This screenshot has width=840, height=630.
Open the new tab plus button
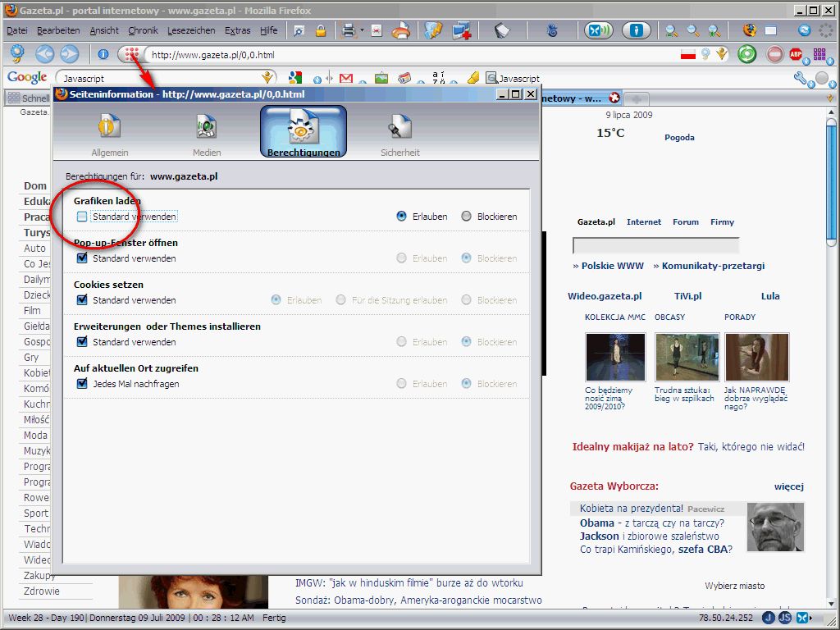(637, 99)
